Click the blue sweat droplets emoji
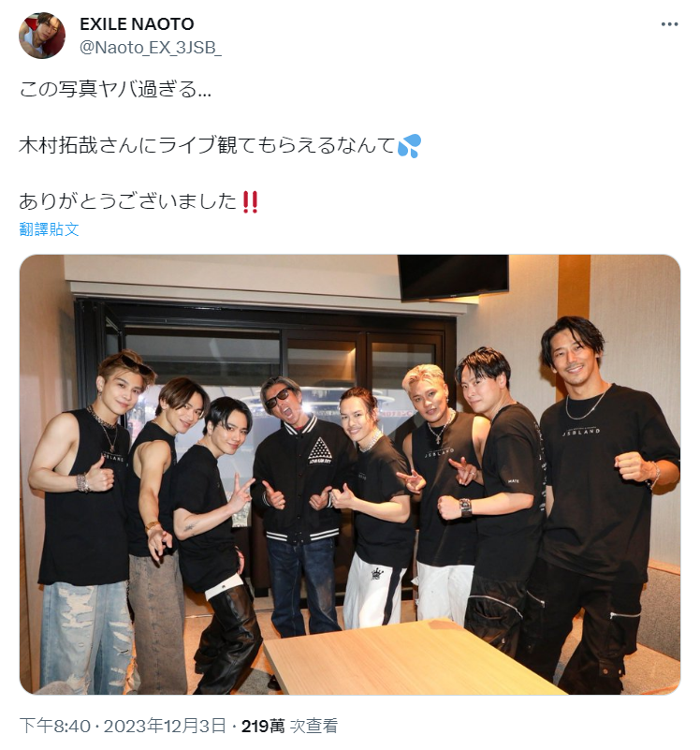This screenshot has width=700, height=750. click(410, 145)
